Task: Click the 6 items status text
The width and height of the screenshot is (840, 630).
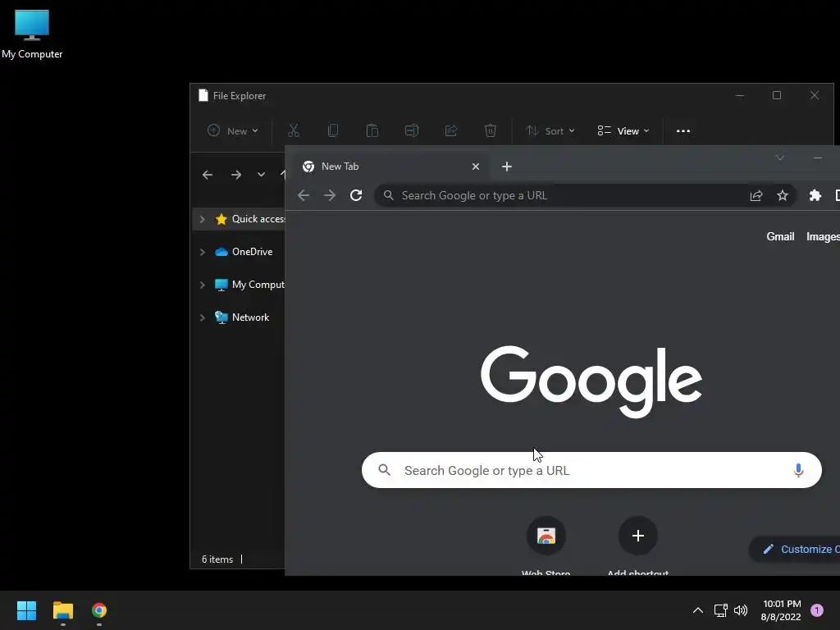Action: pyautogui.click(x=217, y=559)
